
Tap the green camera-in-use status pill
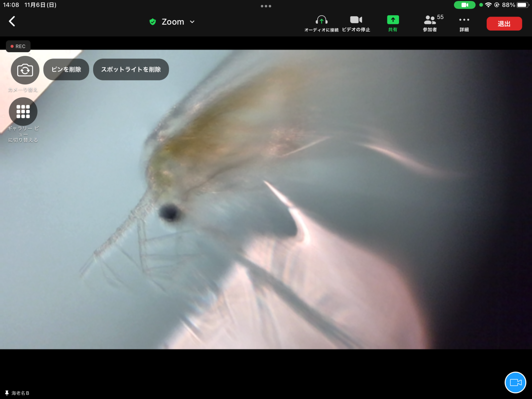pyautogui.click(x=465, y=5)
